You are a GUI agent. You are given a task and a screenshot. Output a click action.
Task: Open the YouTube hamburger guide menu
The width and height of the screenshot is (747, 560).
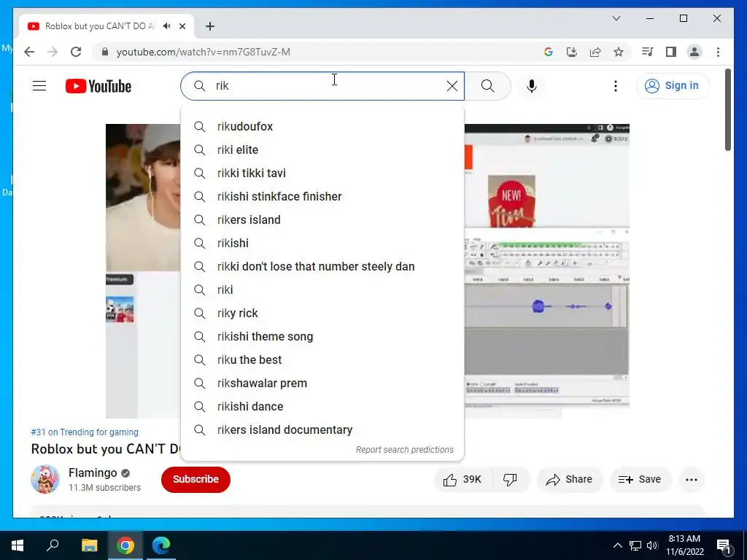click(39, 86)
